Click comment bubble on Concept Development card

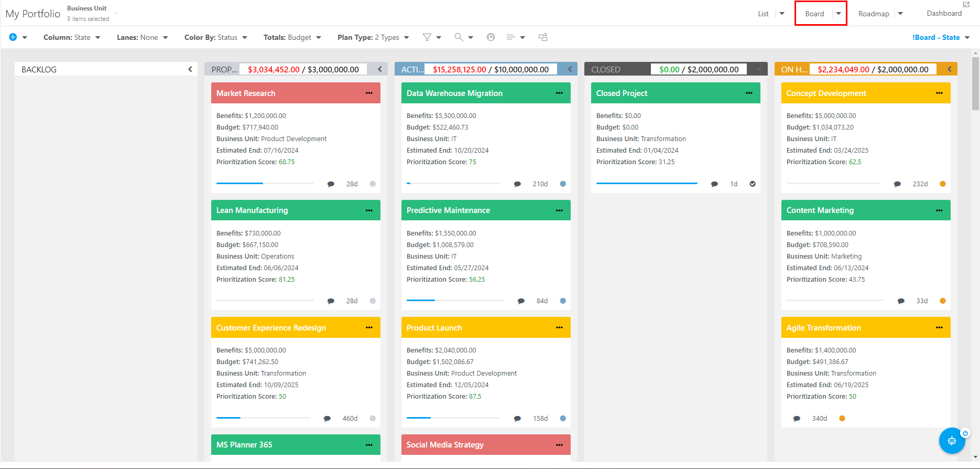[x=897, y=184]
